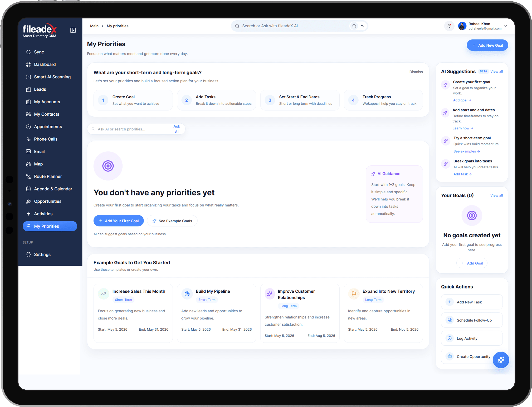Image resolution: width=532 pixels, height=407 pixels.
Task: Click the Phone Calls handset icon
Action: click(x=28, y=139)
